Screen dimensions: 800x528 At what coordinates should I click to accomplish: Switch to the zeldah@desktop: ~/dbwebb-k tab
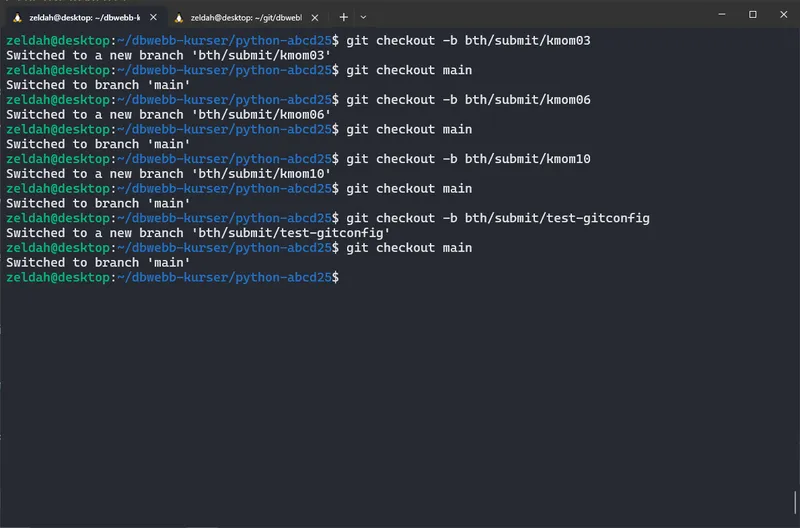(x=85, y=16)
